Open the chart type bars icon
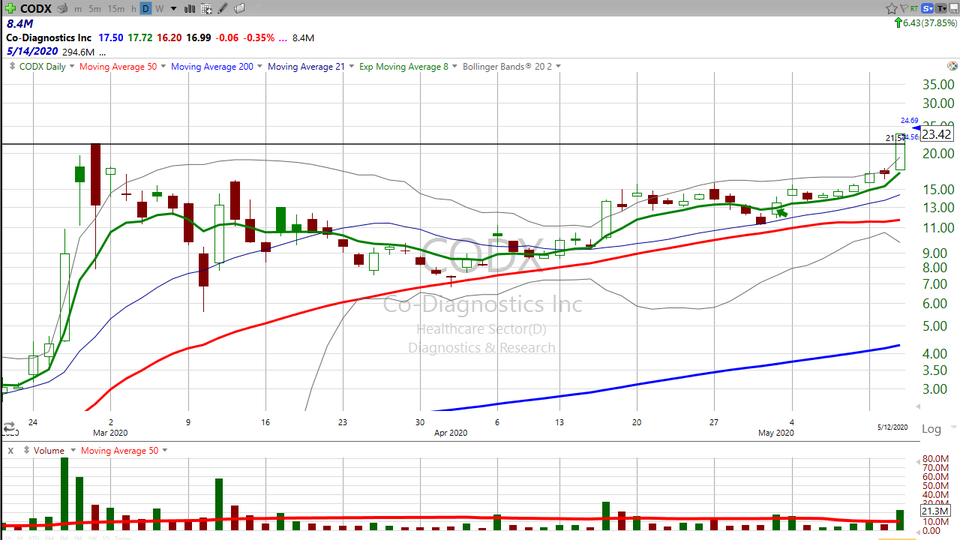 pyautogui.click(x=190, y=8)
